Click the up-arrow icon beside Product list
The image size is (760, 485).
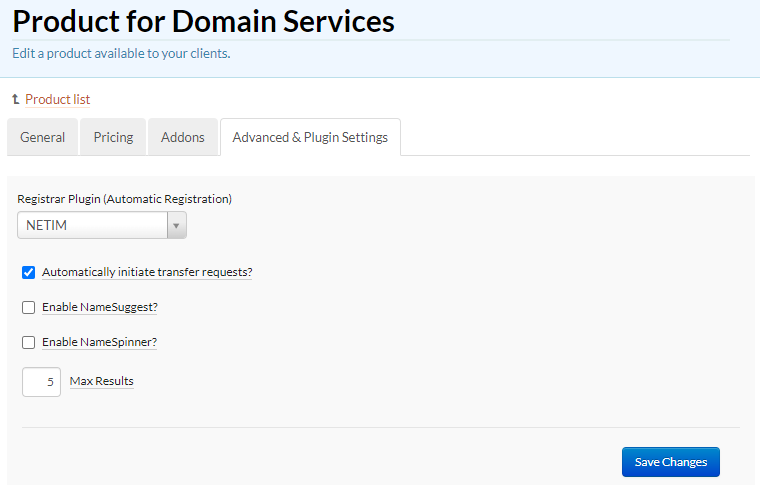point(16,99)
